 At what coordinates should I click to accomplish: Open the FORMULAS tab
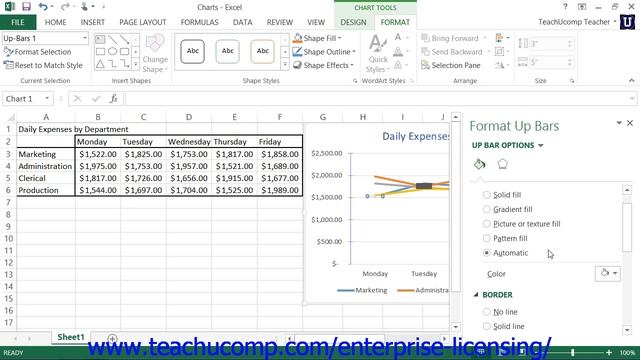tap(200, 22)
